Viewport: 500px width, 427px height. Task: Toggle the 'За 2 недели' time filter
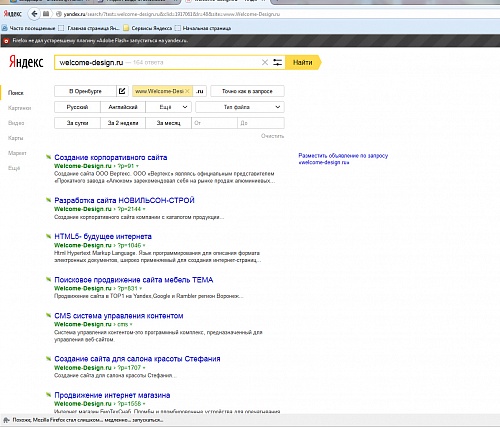123,123
